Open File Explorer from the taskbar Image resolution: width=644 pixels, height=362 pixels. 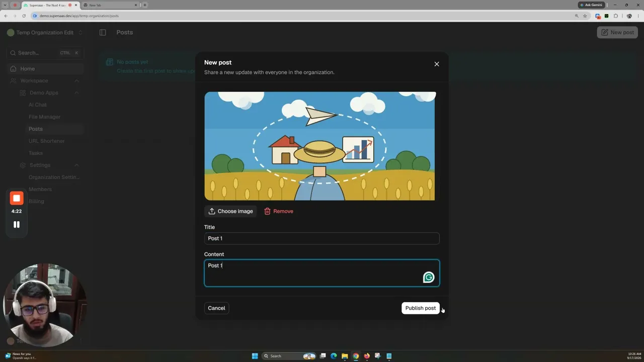(345, 356)
